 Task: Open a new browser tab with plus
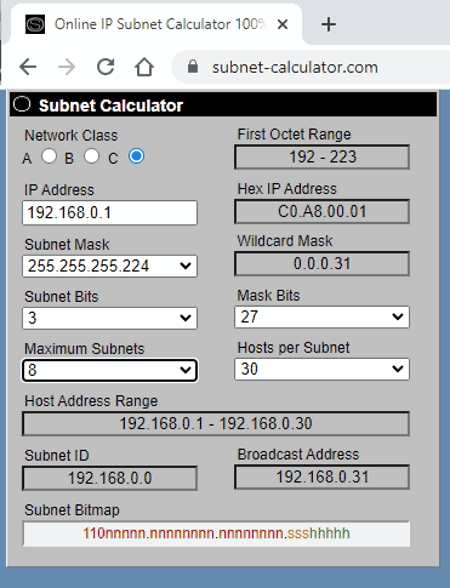coord(328,25)
